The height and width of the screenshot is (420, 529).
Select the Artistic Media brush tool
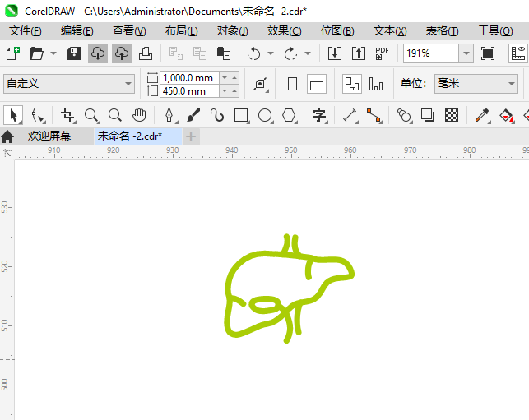tap(193, 115)
